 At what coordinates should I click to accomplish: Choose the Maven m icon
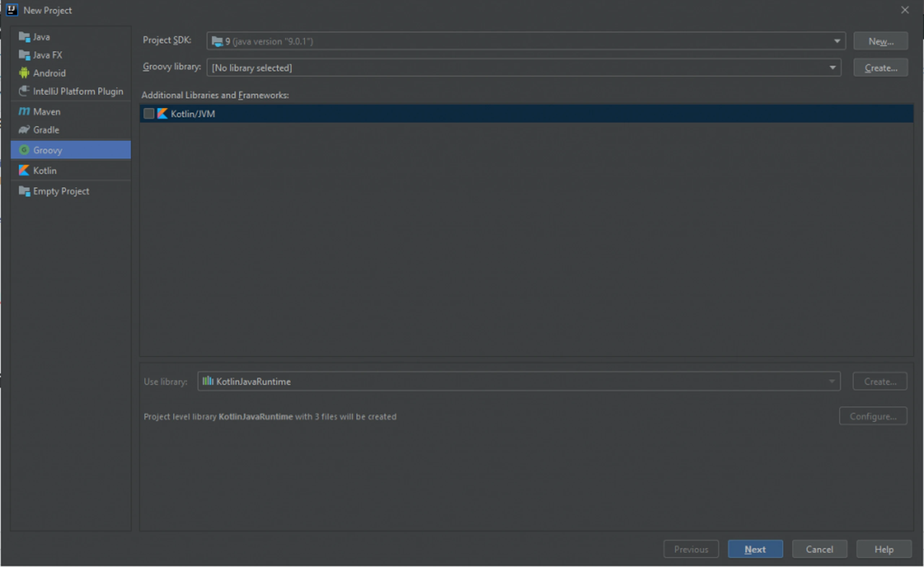click(x=24, y=111)
